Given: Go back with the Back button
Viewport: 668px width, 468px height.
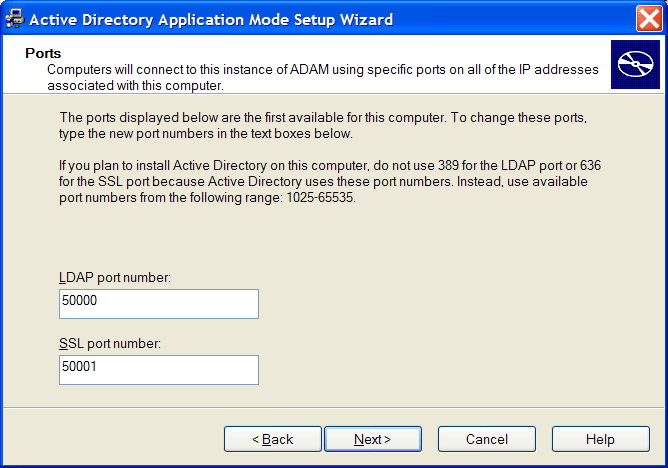Looking at the screenshot, I should (272, 439).
